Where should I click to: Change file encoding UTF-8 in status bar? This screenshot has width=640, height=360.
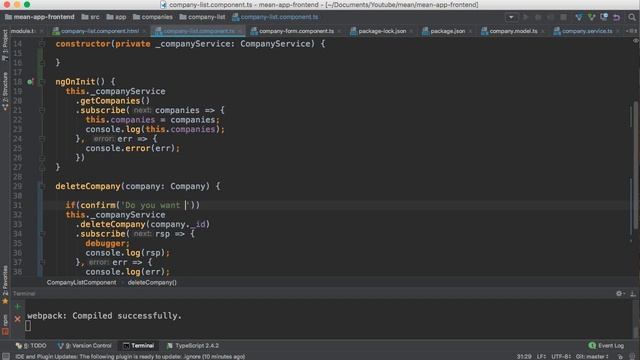(x=560, y=357)
